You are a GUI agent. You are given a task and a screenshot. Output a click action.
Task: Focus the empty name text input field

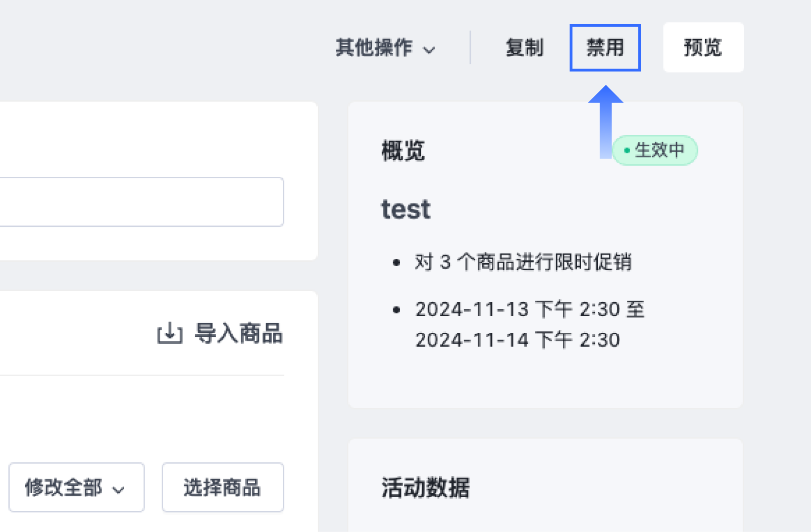(142, 202)
